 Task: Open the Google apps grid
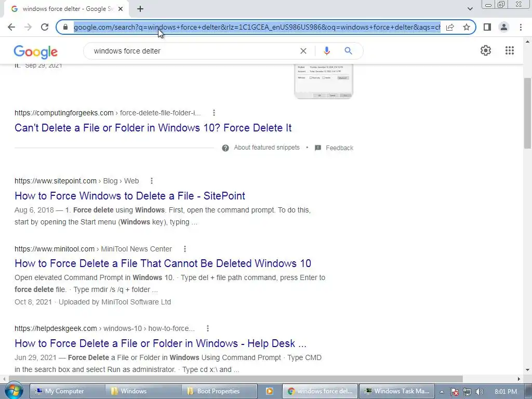coord(510,50)
